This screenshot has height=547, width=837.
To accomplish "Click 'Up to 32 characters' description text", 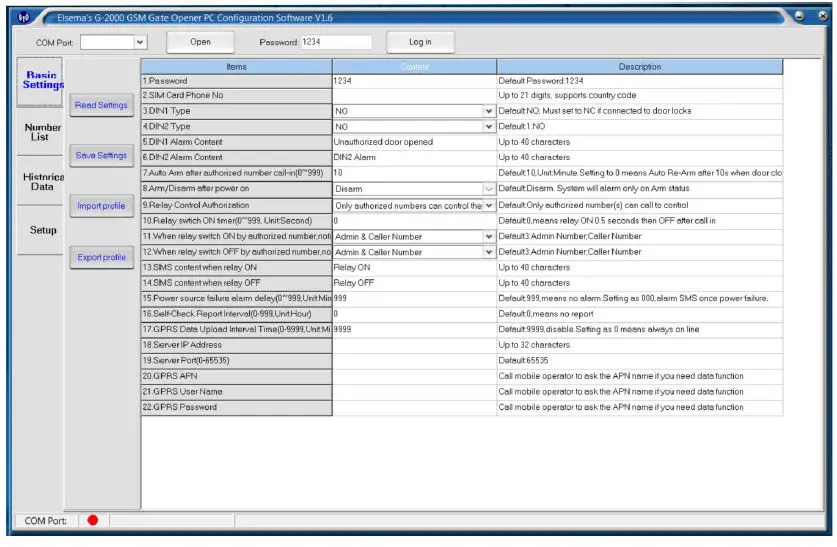I will [534, 345].
